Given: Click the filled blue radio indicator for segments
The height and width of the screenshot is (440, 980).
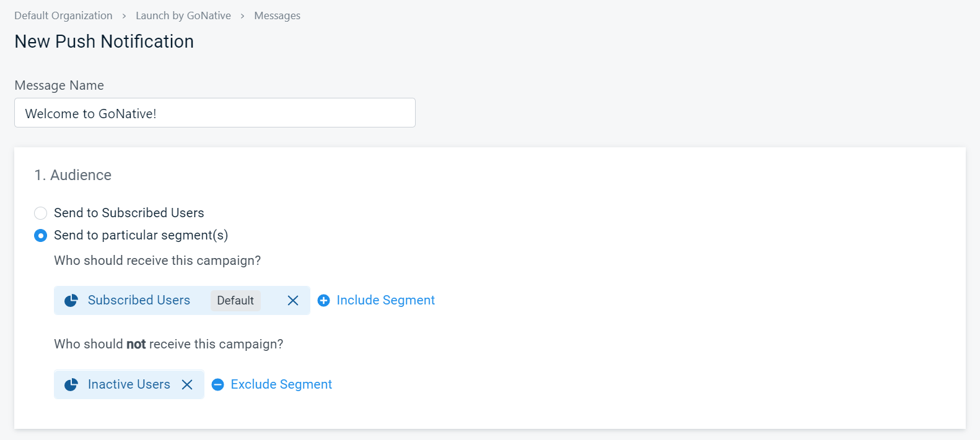Looking at the screenshot, I should (40, 235).
